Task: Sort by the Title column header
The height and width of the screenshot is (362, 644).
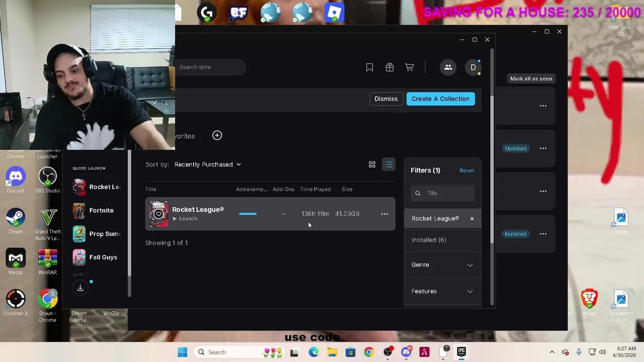Action: coord(151,190)
